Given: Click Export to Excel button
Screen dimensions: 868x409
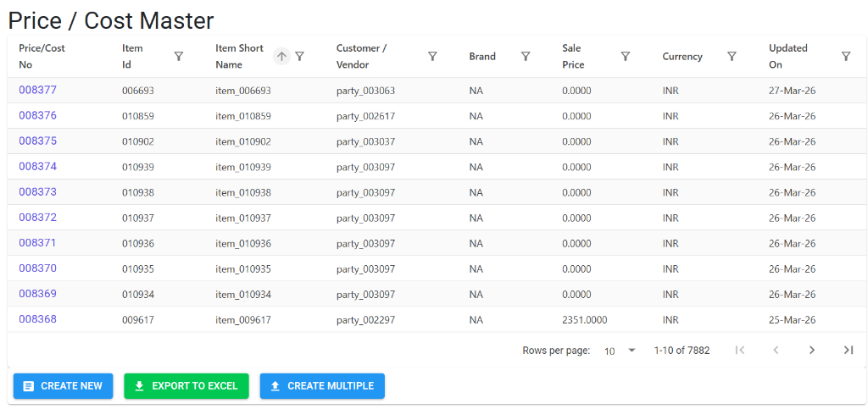Looking at the screenshot, I should [x=186, y=386].
